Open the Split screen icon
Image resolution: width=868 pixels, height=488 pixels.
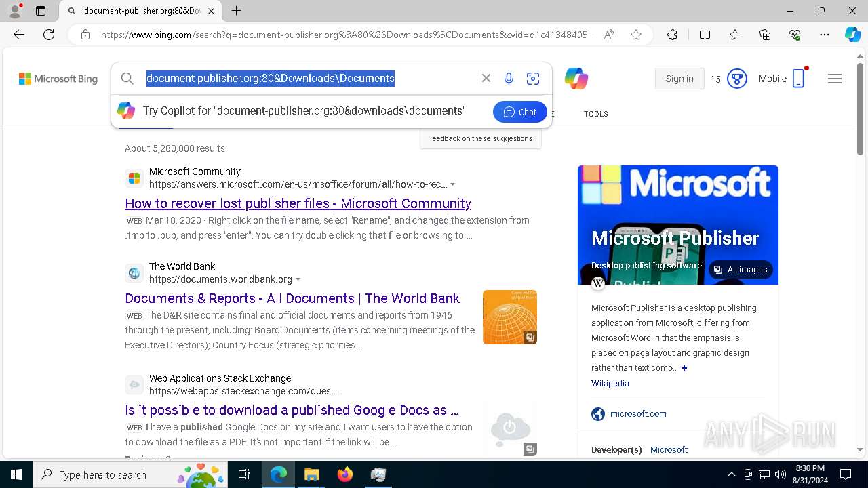tap(705, 35)
